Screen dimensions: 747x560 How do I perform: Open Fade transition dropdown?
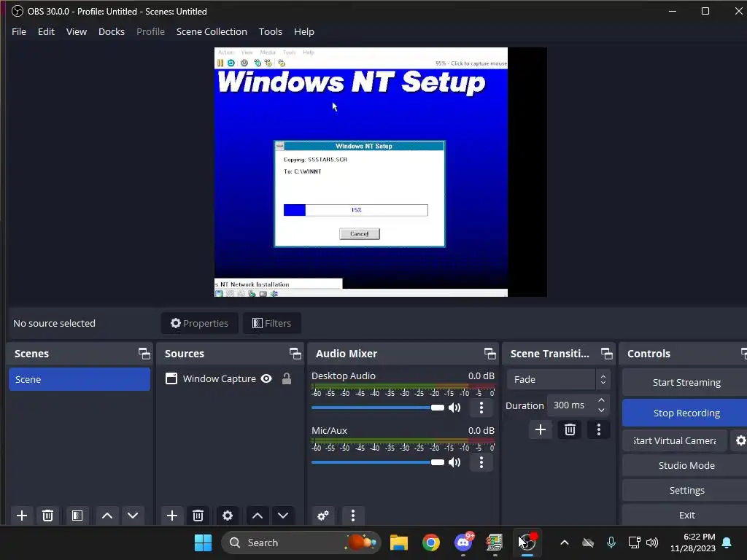558,379
